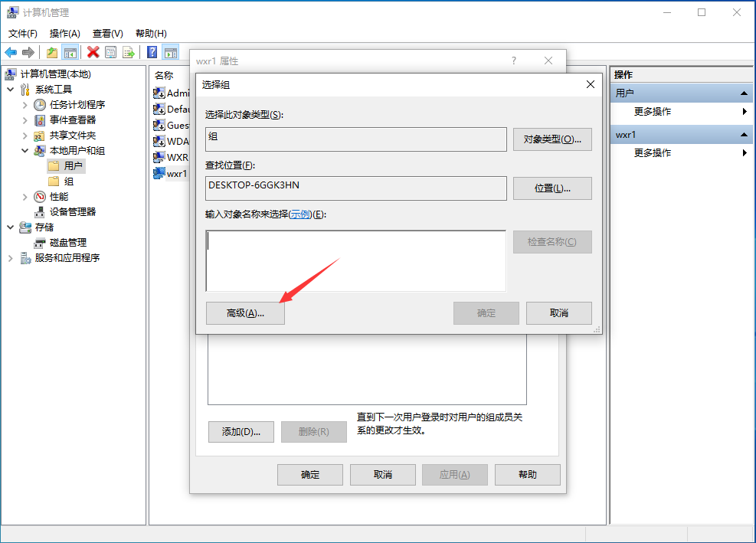Expand the 事件查看器 tree node

point(25,120)
